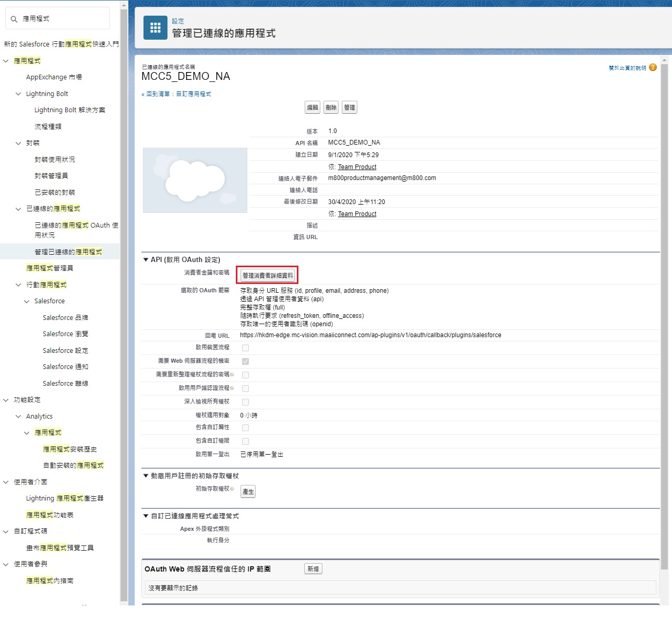Open Team Product link under 建立日期

pos(357,167)
